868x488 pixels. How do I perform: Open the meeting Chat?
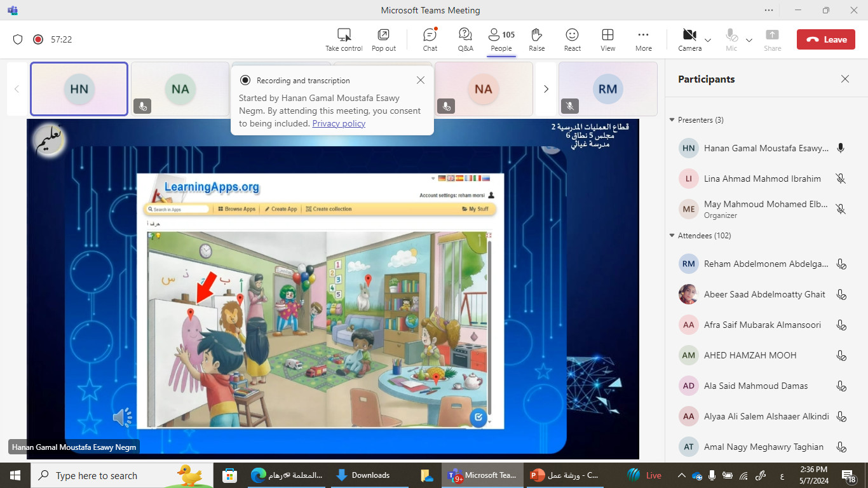430,39
